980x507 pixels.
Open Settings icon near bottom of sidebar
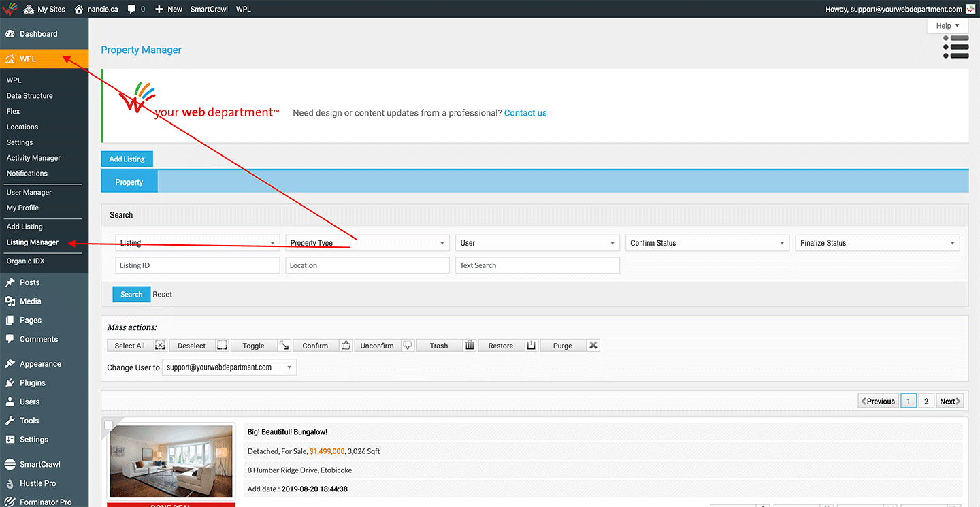pyautogui.click(x=10, y=440)
